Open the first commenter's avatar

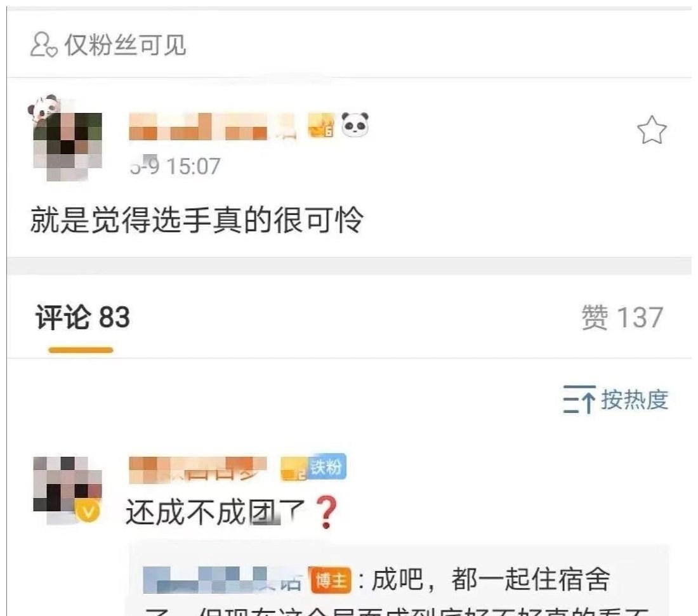coord(67,489)
